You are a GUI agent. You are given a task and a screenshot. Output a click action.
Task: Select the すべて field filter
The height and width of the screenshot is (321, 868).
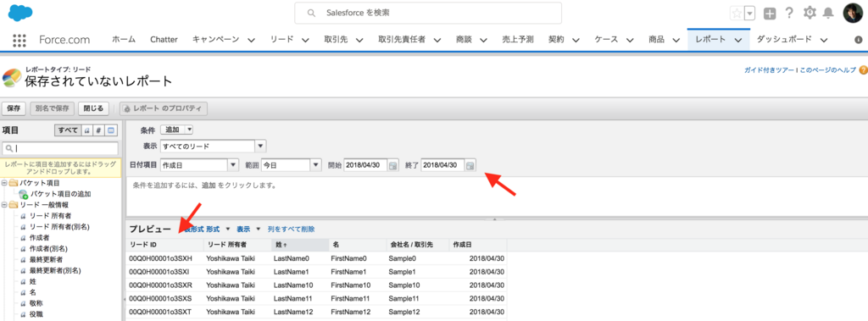click(68, 130)
